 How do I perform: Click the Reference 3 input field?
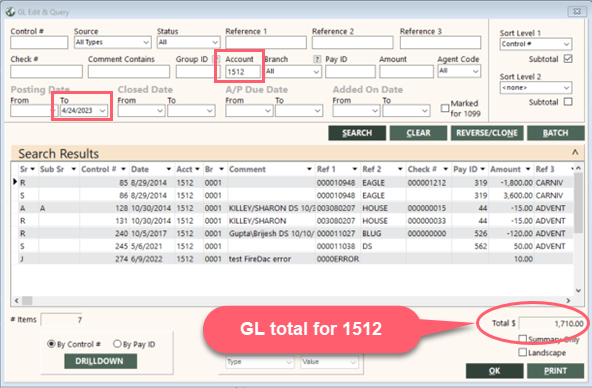[x=440, y=43]
